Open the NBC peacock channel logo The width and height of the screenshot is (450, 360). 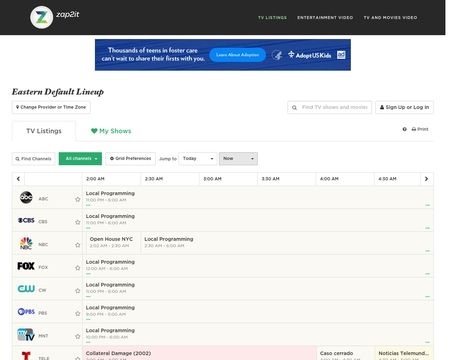click(26, 243)
